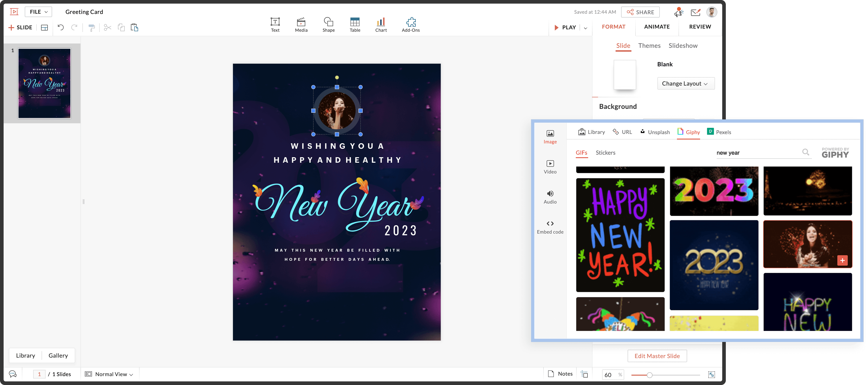Open Edit Master Slide
868x385 pixels.
(x=657, y=356)
